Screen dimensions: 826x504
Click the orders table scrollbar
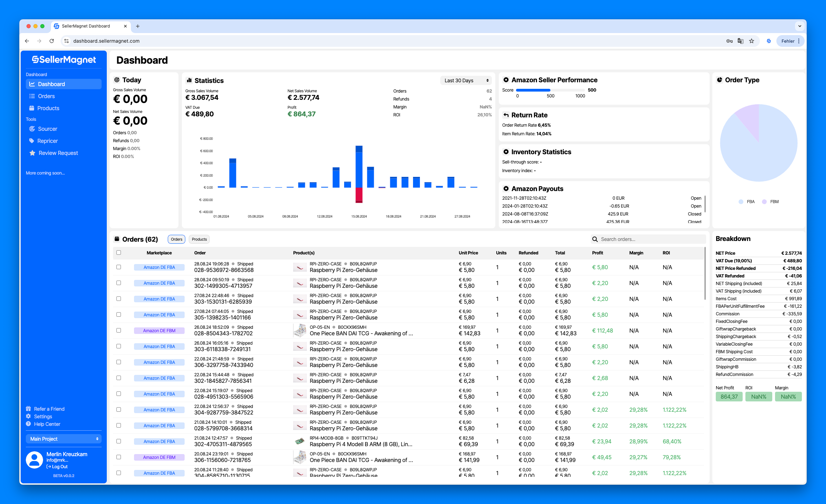click(x=705, y=274)
